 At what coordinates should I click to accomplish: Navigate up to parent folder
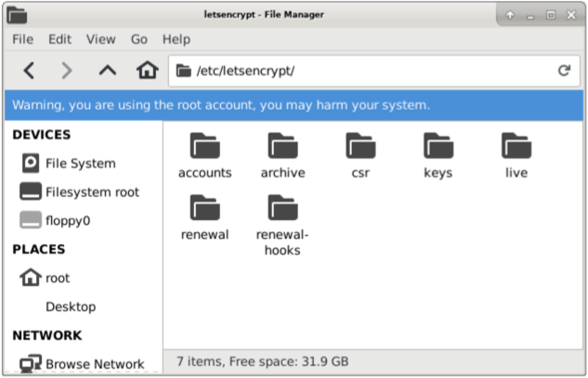click(x=108, y=71)
